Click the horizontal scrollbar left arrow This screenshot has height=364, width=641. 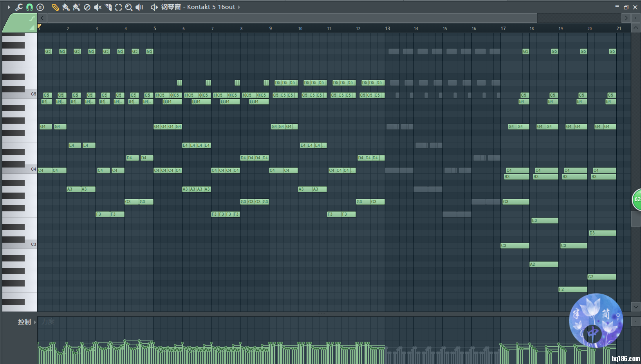42,18
